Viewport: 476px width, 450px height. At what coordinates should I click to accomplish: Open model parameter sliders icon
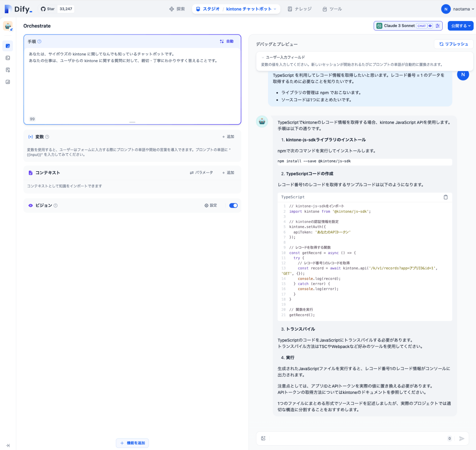[438, 26]
